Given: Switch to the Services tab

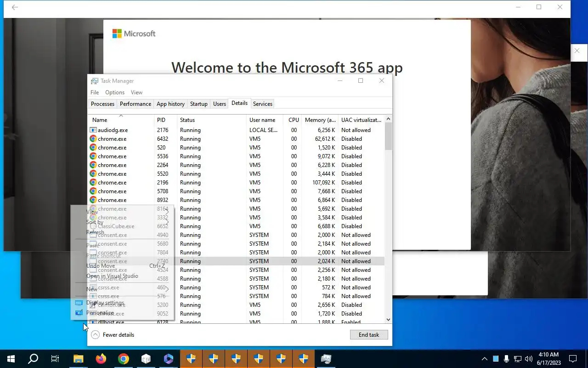Looking at the screenshot, I should (263, 104).
